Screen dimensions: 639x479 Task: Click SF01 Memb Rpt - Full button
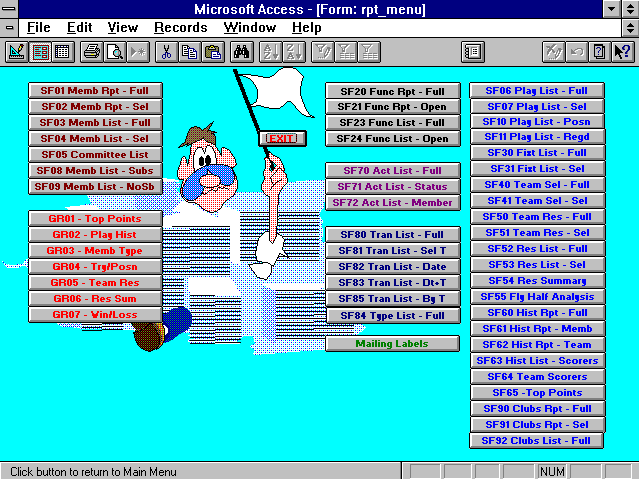tap(95, 91)
